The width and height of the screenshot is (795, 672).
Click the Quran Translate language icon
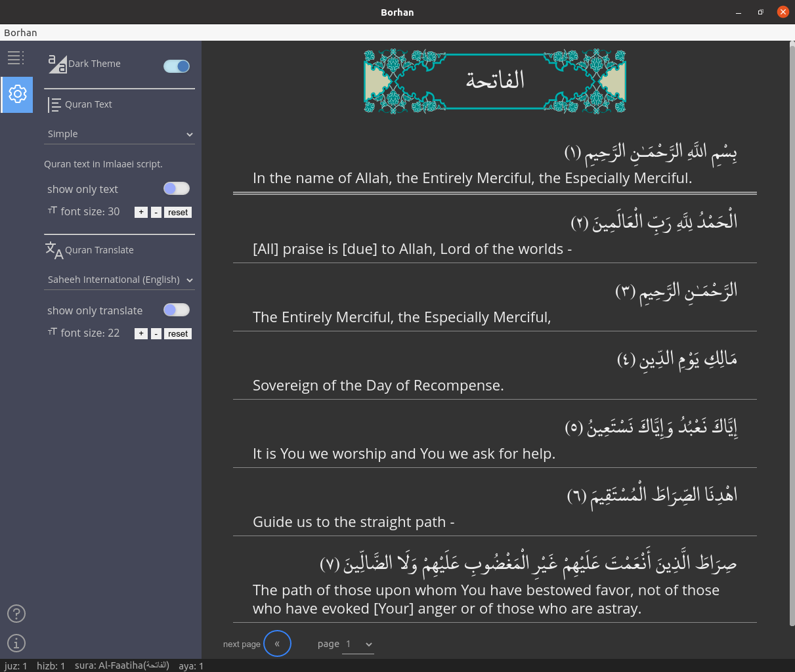pyautogui.click(x=54, y=250)
